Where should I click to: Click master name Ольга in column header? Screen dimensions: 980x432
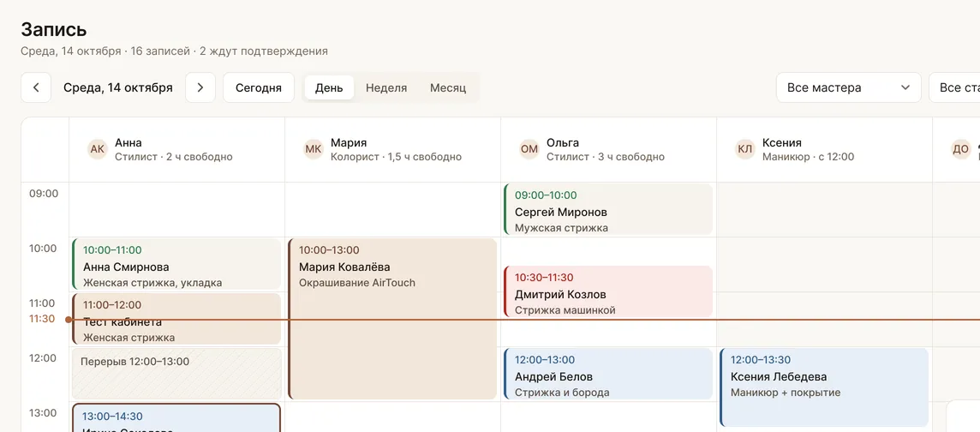pos(563,142)
